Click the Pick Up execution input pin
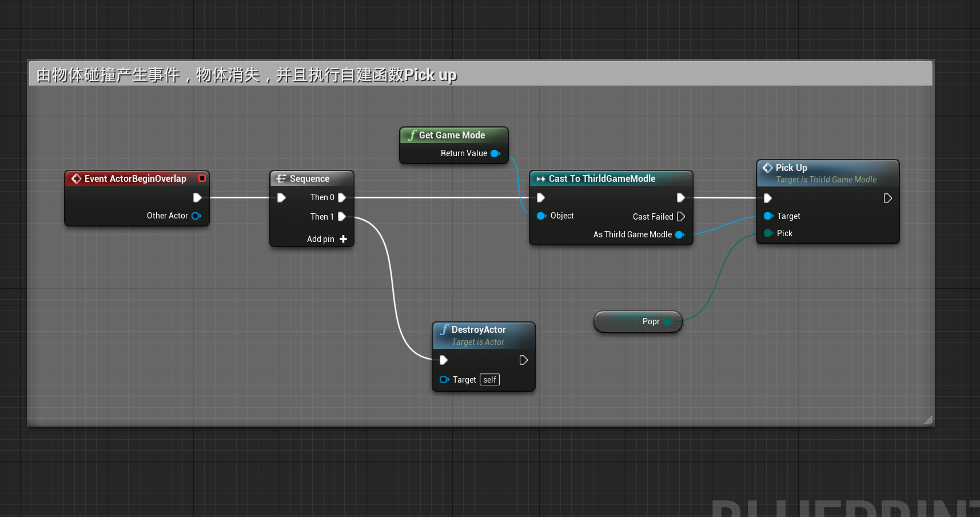Image resolution: width=980 pixels, height=517 pixels. [x=768, y=198]
